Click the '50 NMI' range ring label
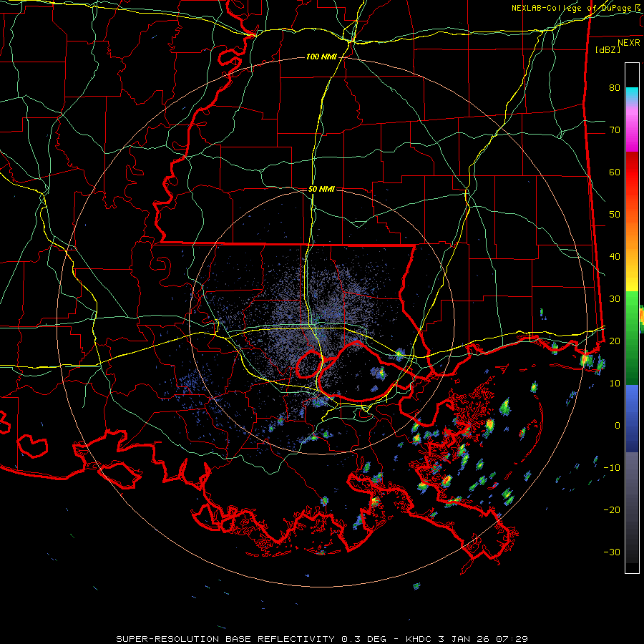This screenshot has height=644, width=644. (x=321, y=190)
